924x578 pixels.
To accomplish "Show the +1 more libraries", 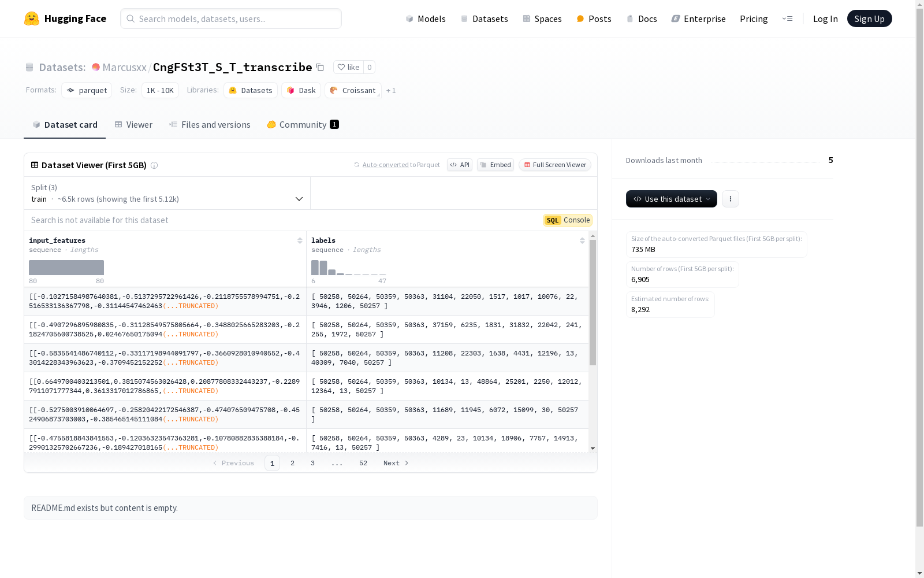I will tap(391, 90).
